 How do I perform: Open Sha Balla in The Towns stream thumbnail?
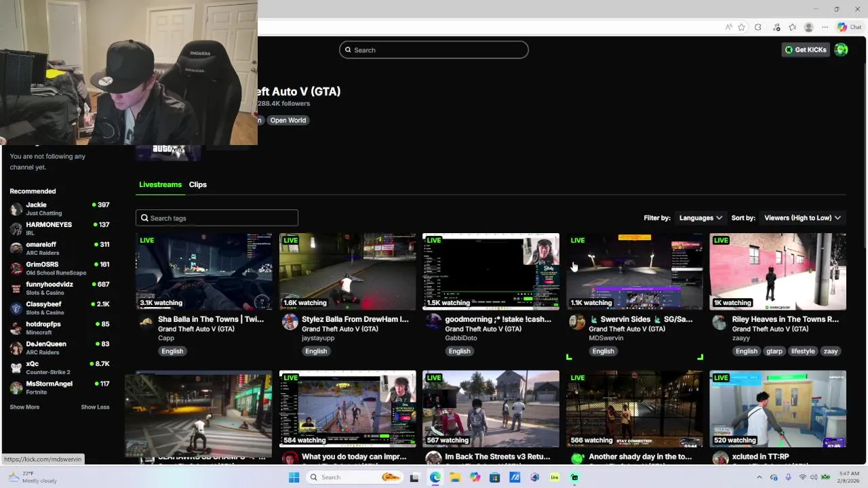[204, 271]
